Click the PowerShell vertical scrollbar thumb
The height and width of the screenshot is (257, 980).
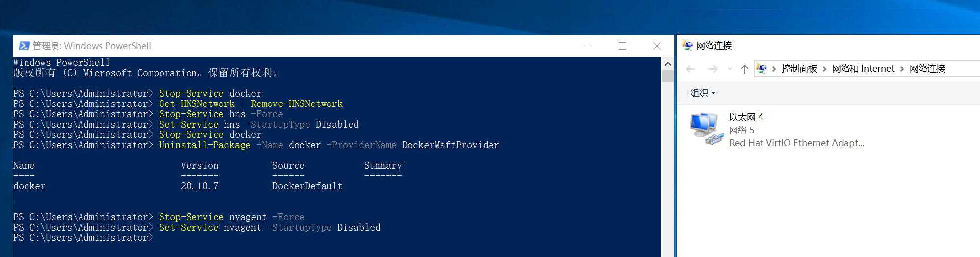click(668, 76)
